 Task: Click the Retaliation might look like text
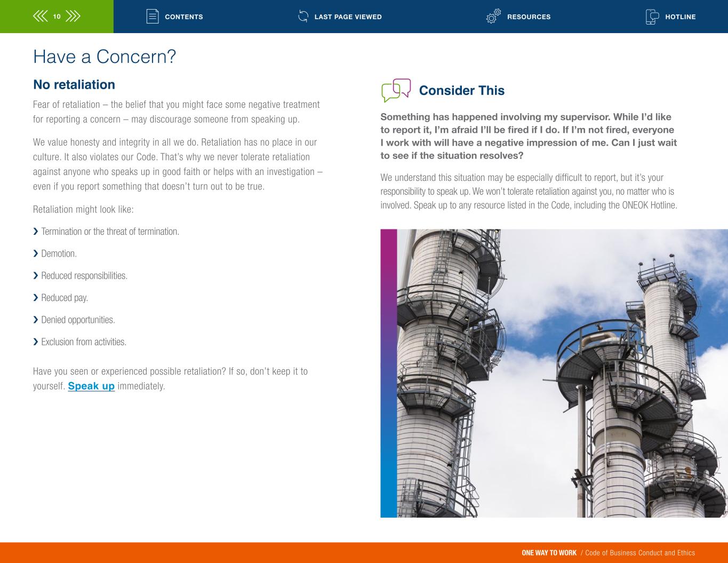83,209
